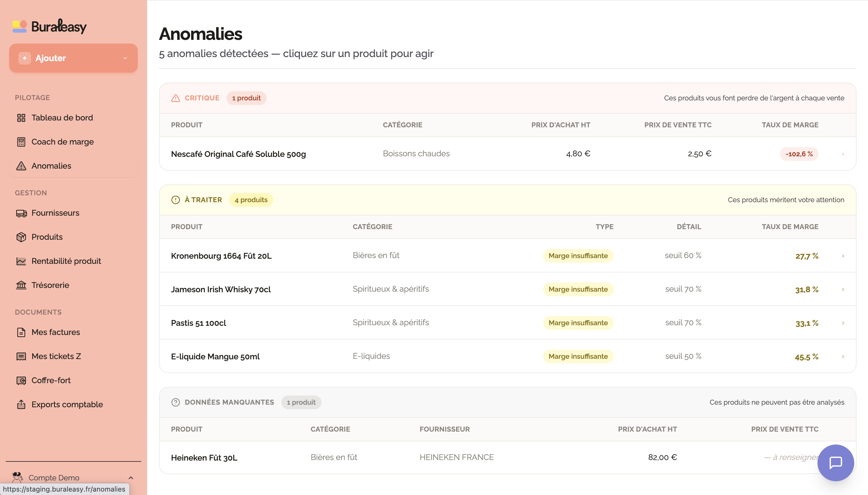Image resolution: width=868 pixels, height=495 pixels.
Task: Click the 1 produit badge in Critique
Action: coord(246,98)
